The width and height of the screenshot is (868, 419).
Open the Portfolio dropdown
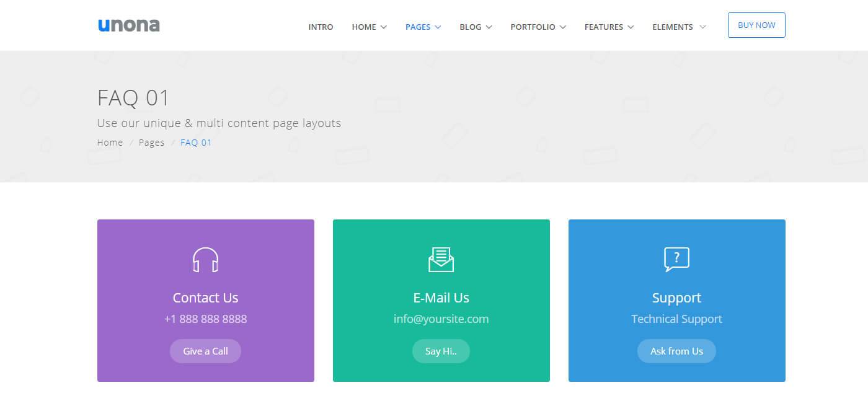[x=538, y=27]
